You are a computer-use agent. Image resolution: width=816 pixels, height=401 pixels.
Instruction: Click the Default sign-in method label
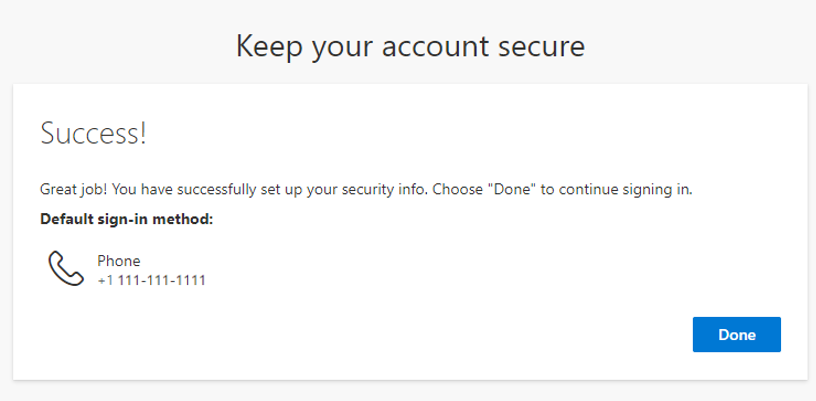click(127, 218)
